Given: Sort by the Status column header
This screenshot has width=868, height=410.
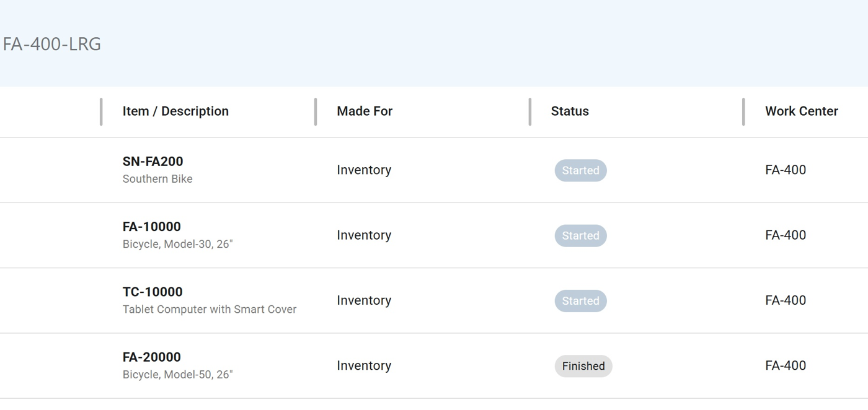Looking at the screenshot, I should click(x=570, y=111).
